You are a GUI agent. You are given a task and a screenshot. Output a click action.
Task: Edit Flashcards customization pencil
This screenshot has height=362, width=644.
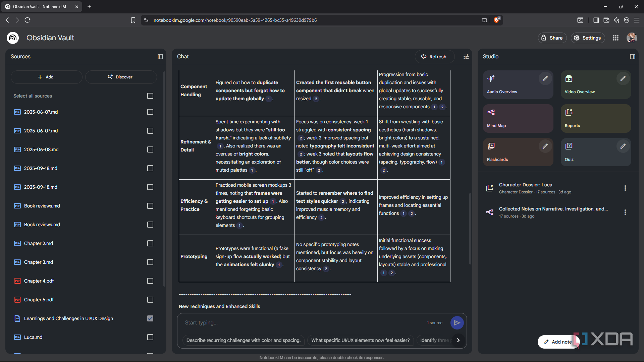(x=545, y=146)
